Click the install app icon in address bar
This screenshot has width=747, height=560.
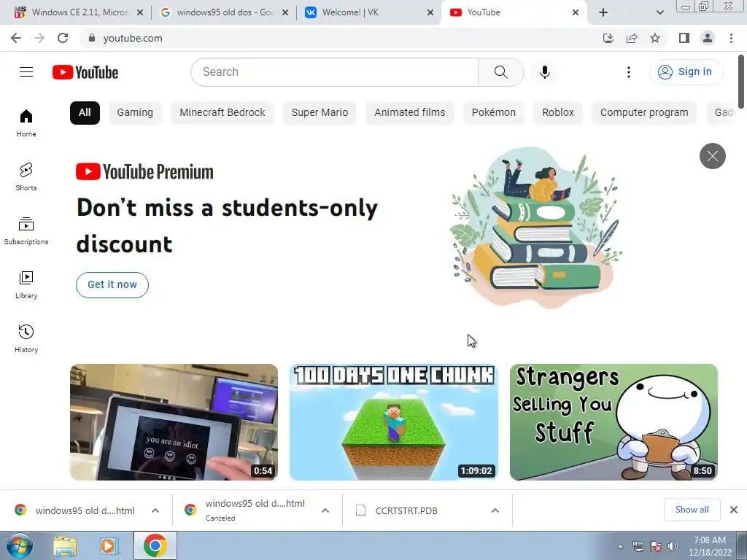point(608,38)
